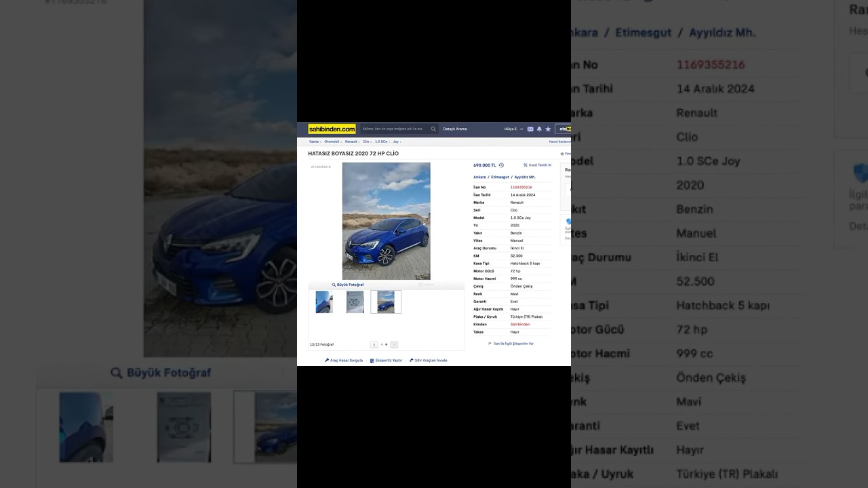
Task: Go to the Joy breadcrumb
Action: coord(395,142)
